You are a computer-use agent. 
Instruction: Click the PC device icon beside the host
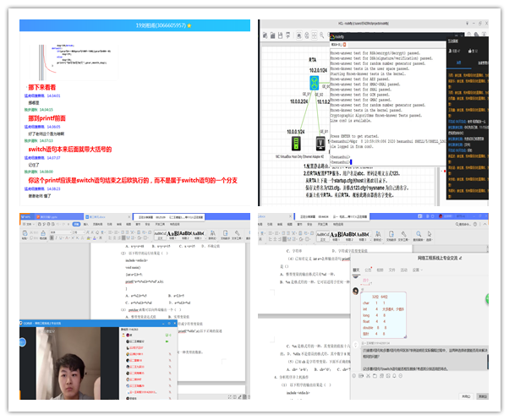pos(320,143)
